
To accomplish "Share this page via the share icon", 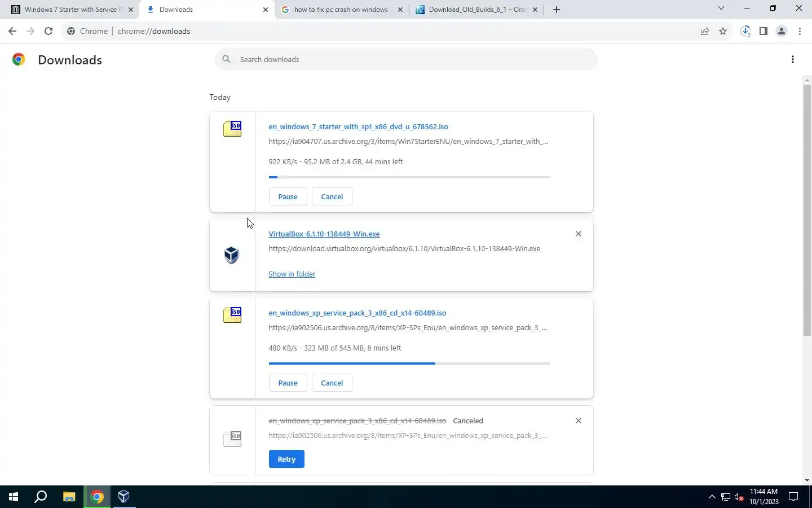I will pos(705,31).
